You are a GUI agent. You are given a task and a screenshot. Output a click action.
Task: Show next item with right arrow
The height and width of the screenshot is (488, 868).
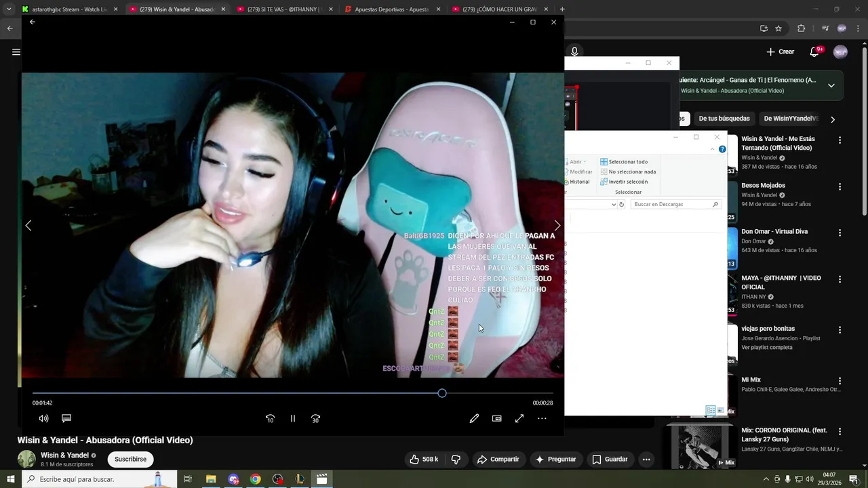557,226
